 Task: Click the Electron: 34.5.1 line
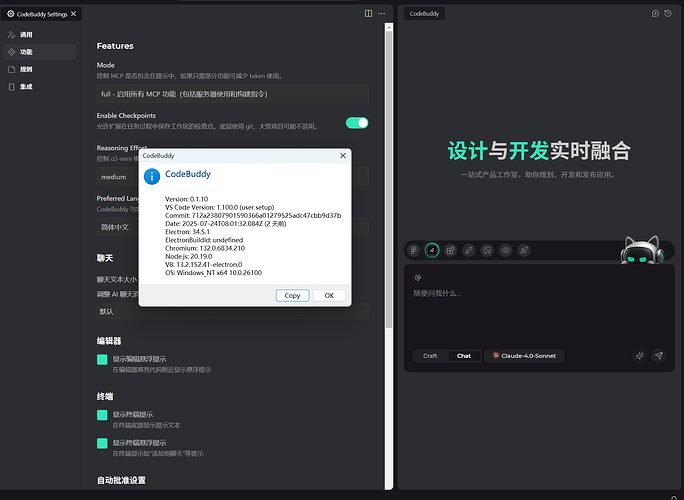coord(188,232)
